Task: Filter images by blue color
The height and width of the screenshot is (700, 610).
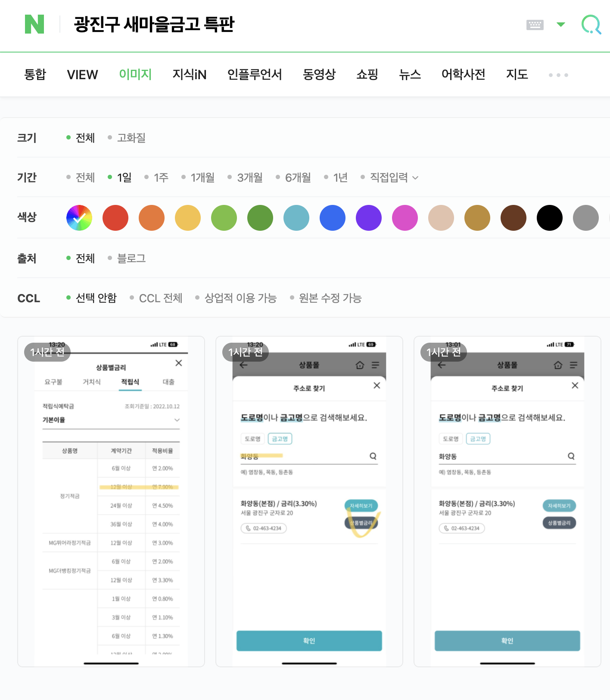Action: click(x=333, y=218)
